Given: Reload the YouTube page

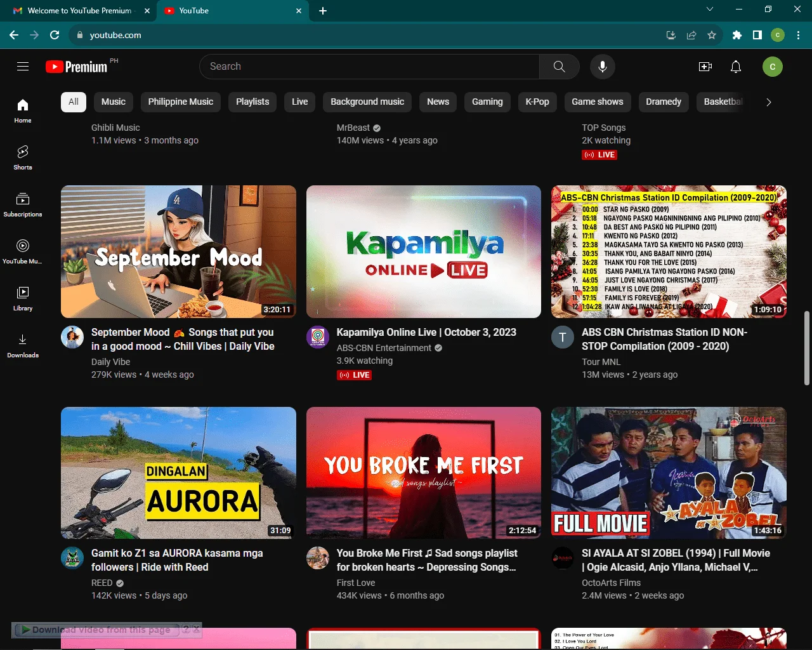Looking at the screenshot, I should tap(55, 35).
